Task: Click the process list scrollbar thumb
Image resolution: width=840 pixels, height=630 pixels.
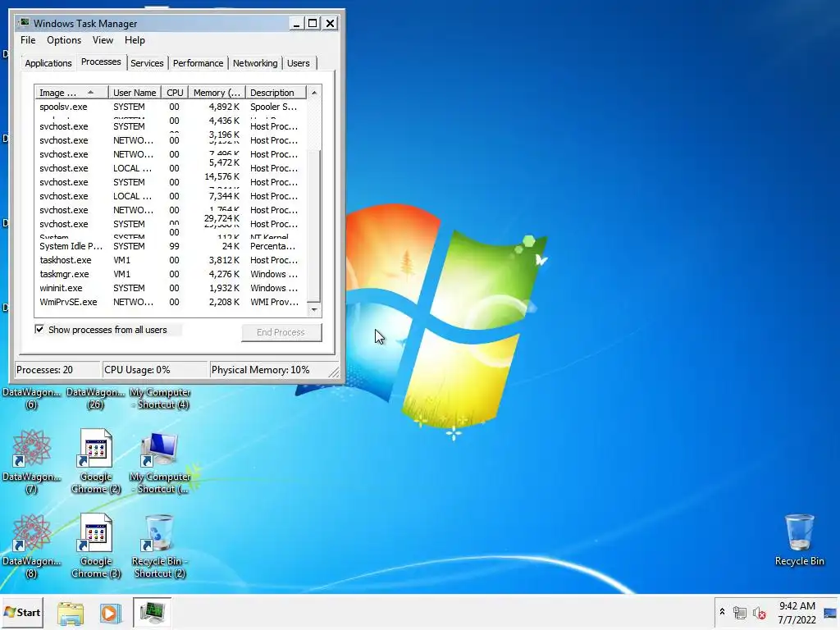Action: [314, 228]
